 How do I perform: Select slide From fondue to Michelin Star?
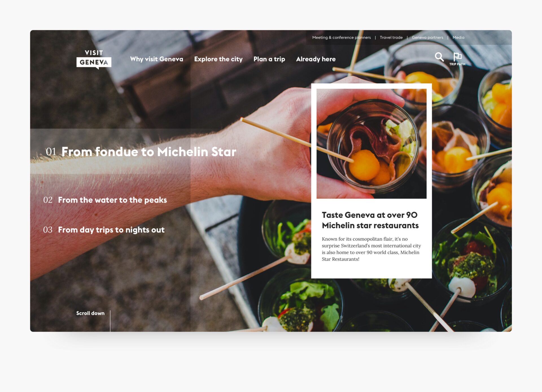click(149, 152)
